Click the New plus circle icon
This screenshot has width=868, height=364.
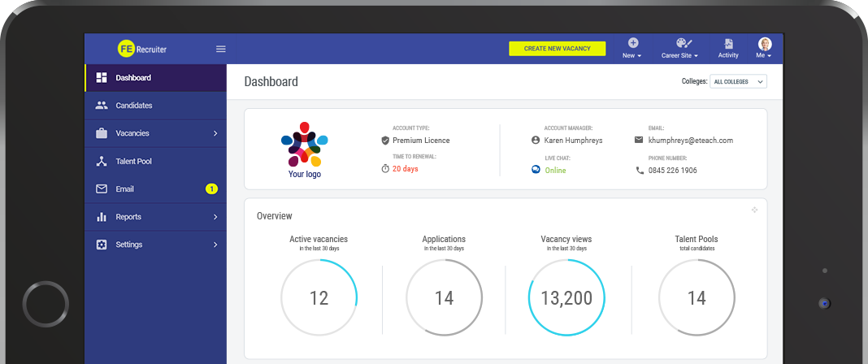tap(633, 43)
